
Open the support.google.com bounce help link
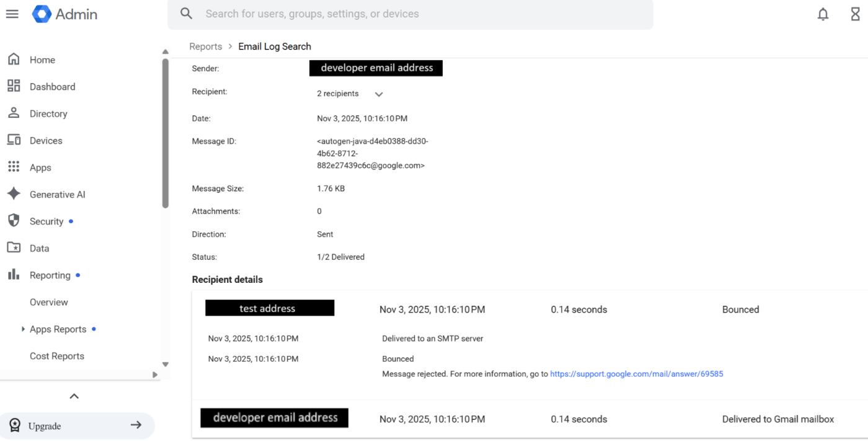click(x=636, y=374)
